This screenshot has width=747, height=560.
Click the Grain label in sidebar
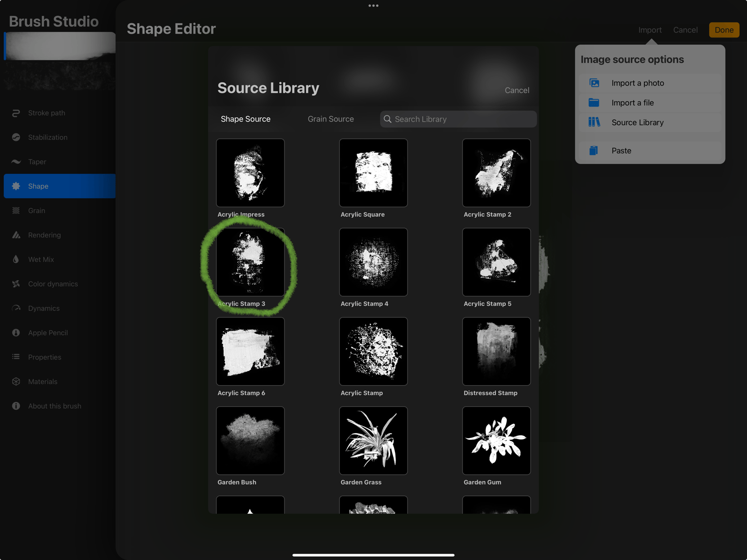pyautogui.click(x=36, y=211)
